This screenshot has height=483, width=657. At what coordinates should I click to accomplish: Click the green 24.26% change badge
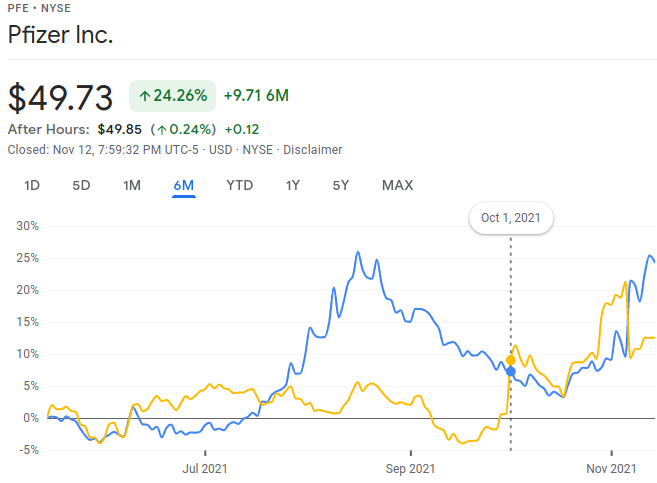(173, 96)
